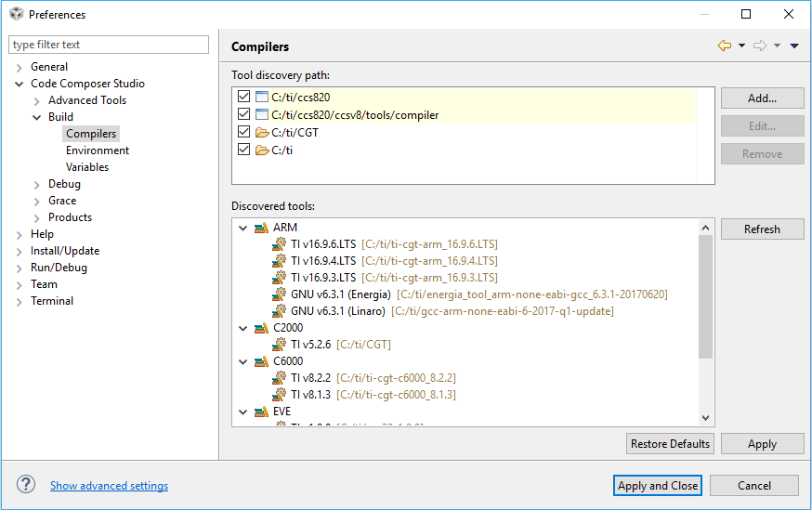Click the GNU v6.3.1 (Linaro) compiler icon
Screen dimensions: 812x510
[279, 311]
